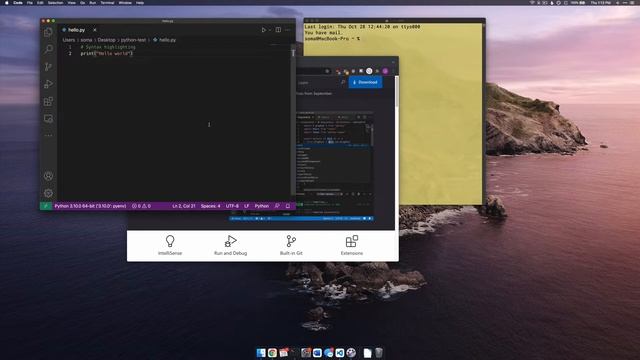Open the Explorer view in VS Code

click(x=48, y=32)
